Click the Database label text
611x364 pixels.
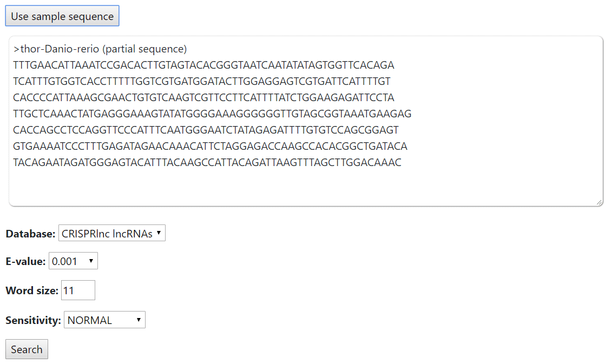30,234
